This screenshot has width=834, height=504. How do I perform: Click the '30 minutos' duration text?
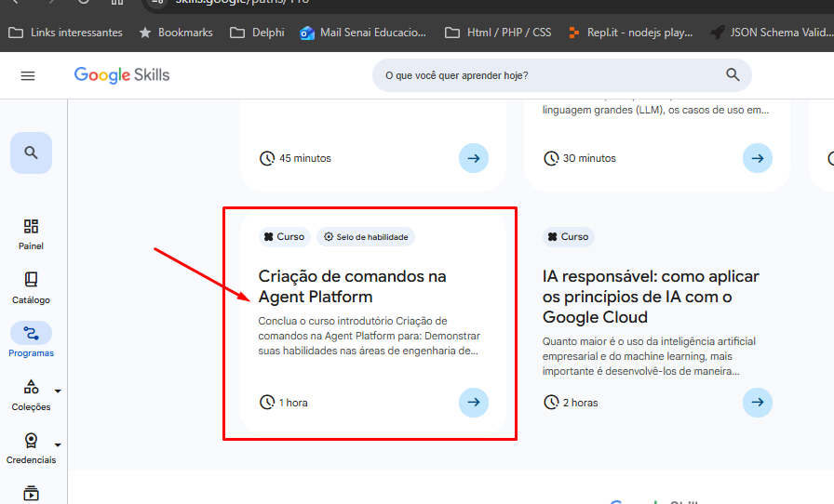(x=589, y=158)
